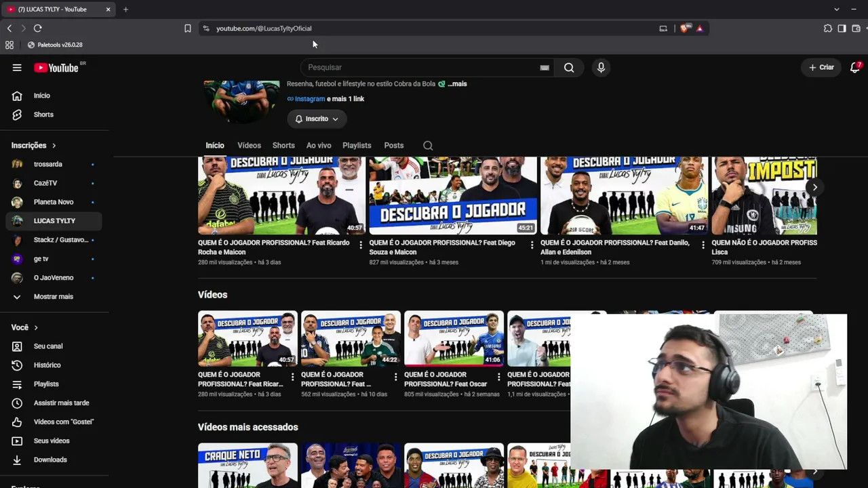Reload the page
The height and width of the screenshot is (488, 868).
(x=38, y=28)
